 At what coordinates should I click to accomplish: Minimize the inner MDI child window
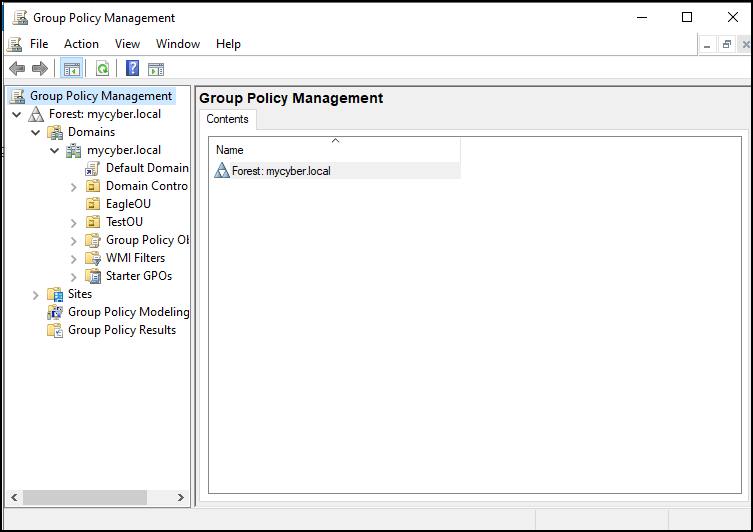click(x=707, y=45)
